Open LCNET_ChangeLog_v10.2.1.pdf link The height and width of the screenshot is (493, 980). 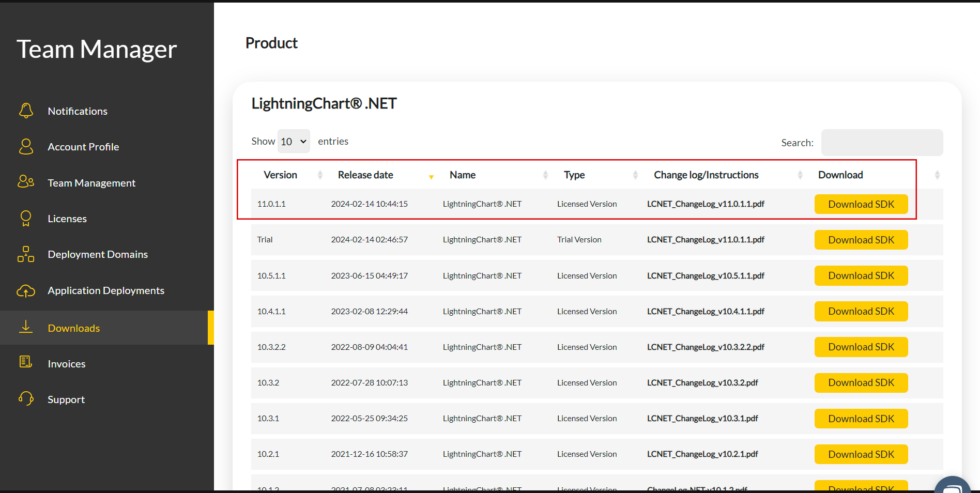coord(702,454)
